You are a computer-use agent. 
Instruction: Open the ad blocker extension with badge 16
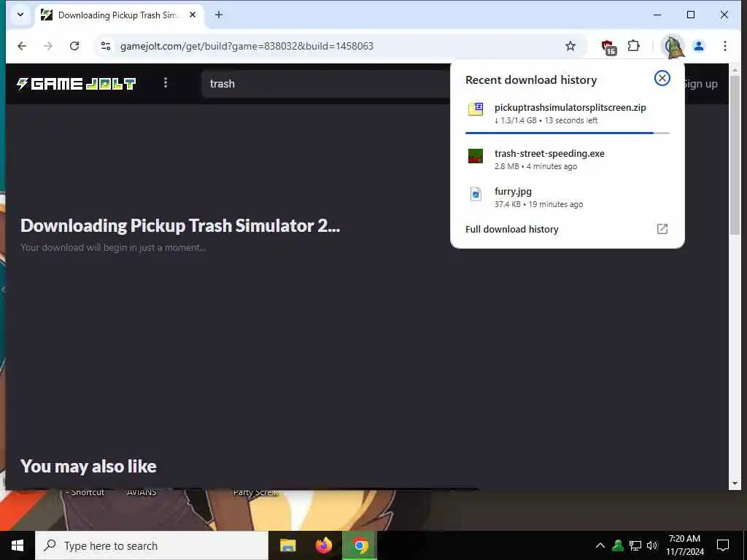(608, 47)
